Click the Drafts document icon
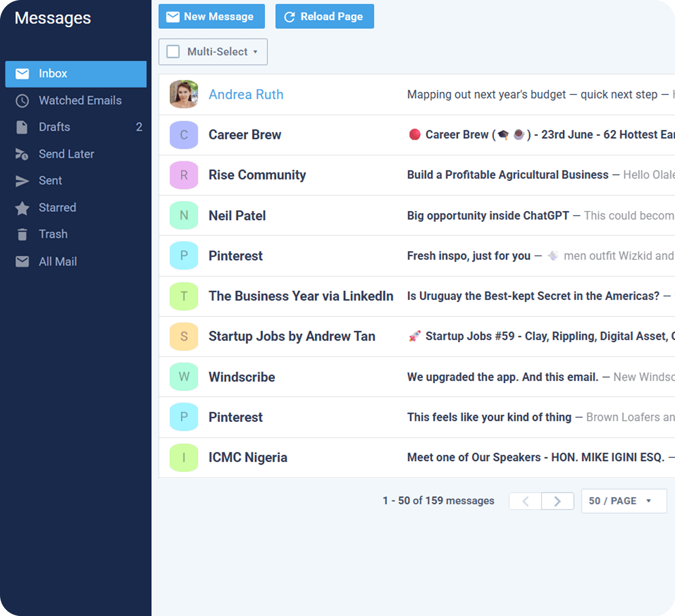This screenshot has width=675, height=616. 22,127
